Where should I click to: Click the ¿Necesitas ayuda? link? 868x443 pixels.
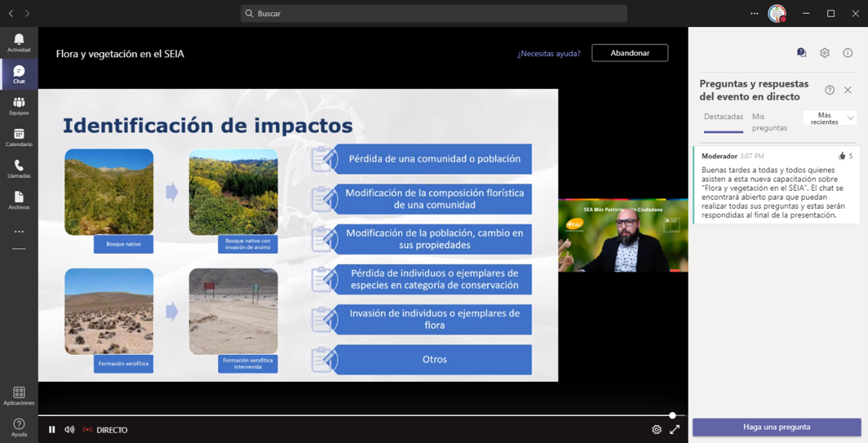(x=548, y=53)
